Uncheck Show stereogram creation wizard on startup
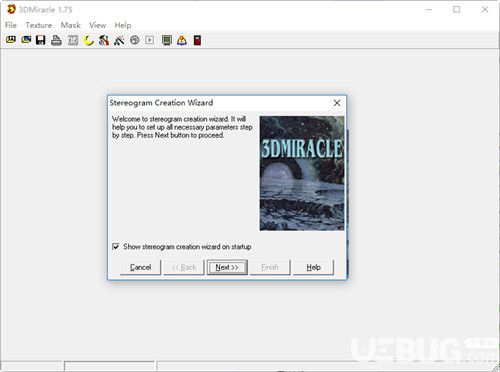The height and width of the screenshot is (372, 500). click(x=116, y=247)
